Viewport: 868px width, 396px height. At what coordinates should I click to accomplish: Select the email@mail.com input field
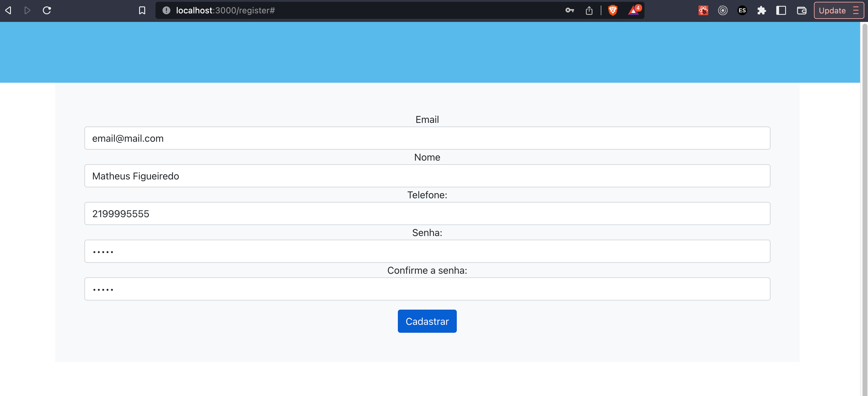[x=427, y=138]
